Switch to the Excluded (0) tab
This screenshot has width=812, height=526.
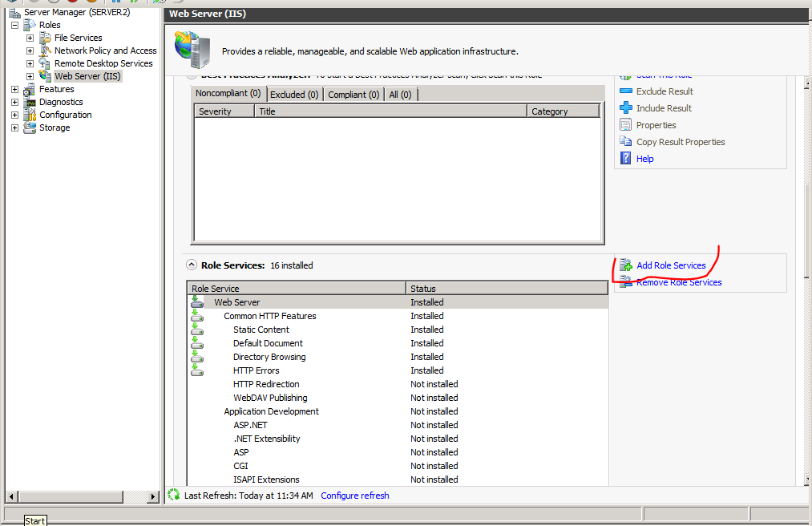click(x=294, y=95)
